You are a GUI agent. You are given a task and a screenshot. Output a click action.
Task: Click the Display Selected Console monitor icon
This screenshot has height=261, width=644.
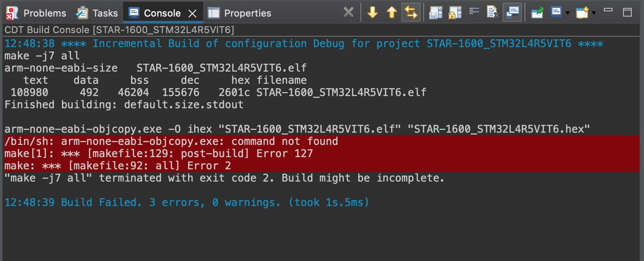tap(556, 12)
